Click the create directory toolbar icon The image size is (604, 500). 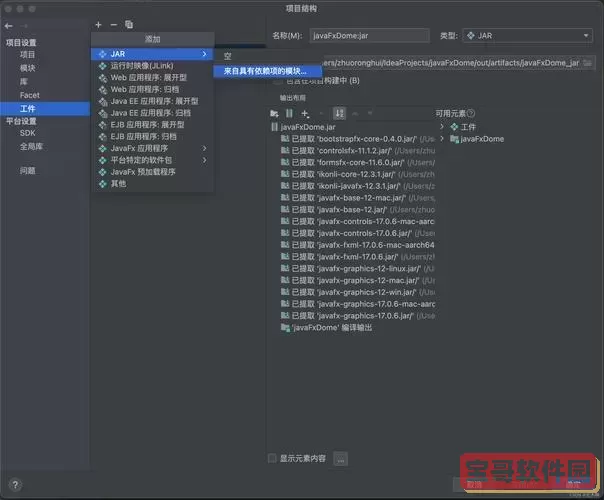click(x=274, y=113)
